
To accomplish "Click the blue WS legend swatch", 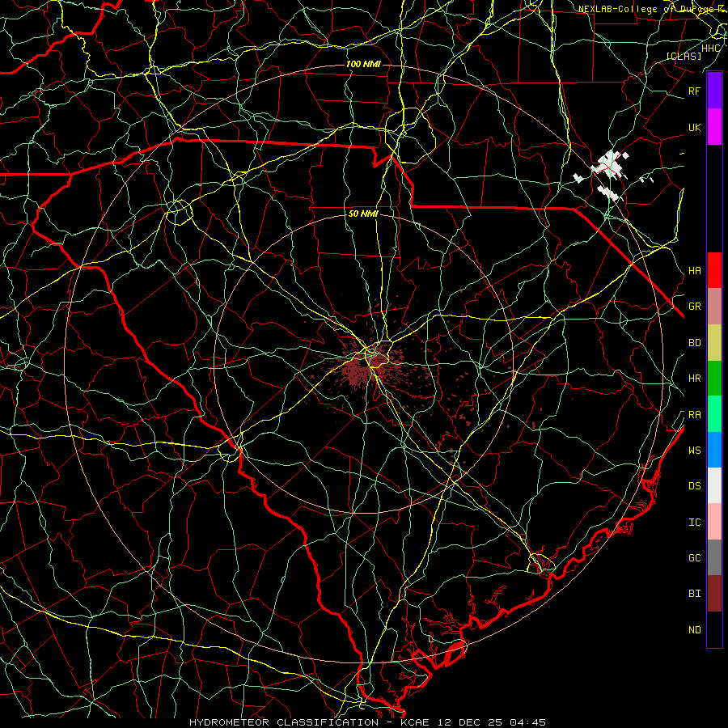I will pyautogui.click(x=714, y=450).
